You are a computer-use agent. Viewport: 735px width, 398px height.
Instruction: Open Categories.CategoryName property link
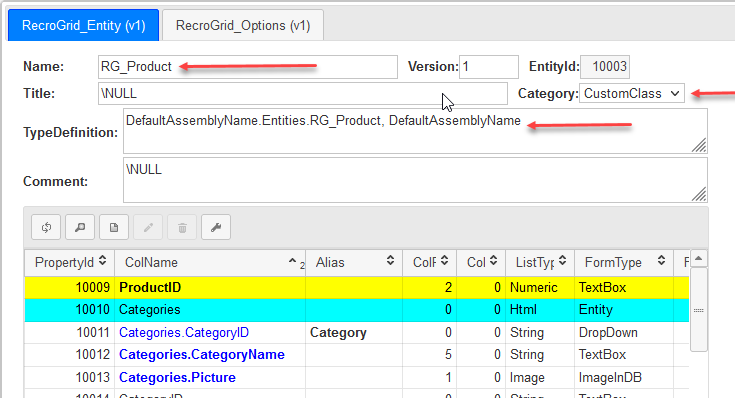coord(202,354)
